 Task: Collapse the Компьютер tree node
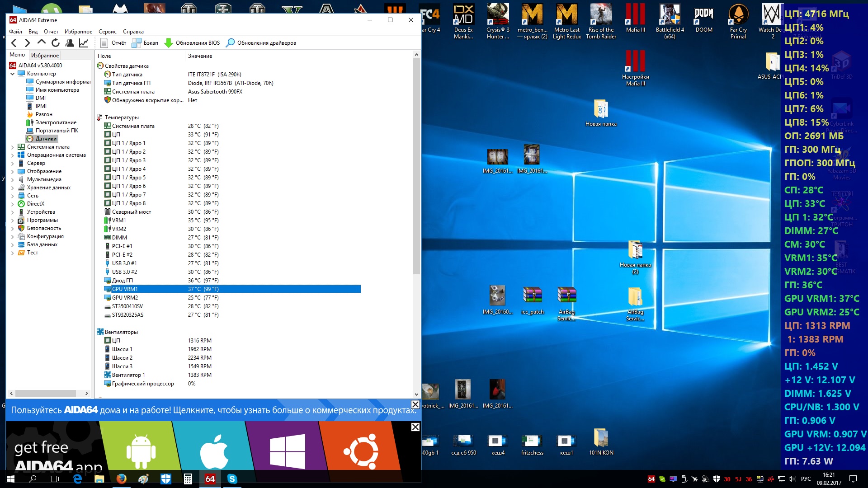pyautogui.click(x=12, y=74)
